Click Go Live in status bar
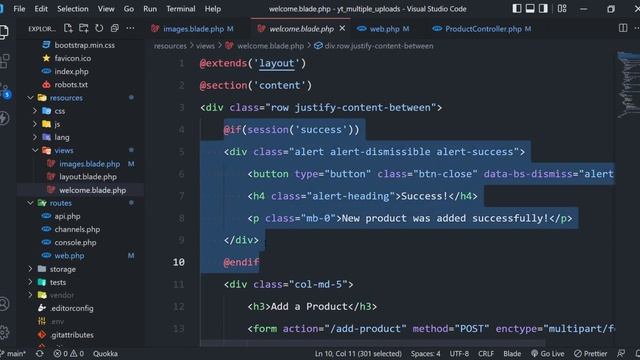Screen dimensions: 640x360 [548, 353]
